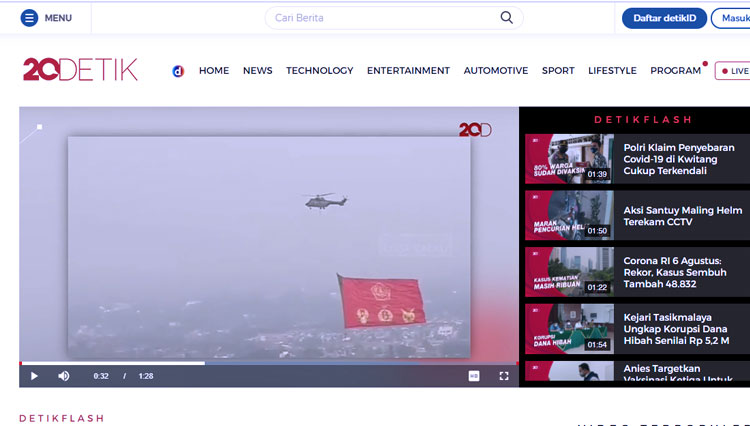Screen dimensions: 750x426
Task: Click the search magnifier icon
Action: [x=507, y=18]
